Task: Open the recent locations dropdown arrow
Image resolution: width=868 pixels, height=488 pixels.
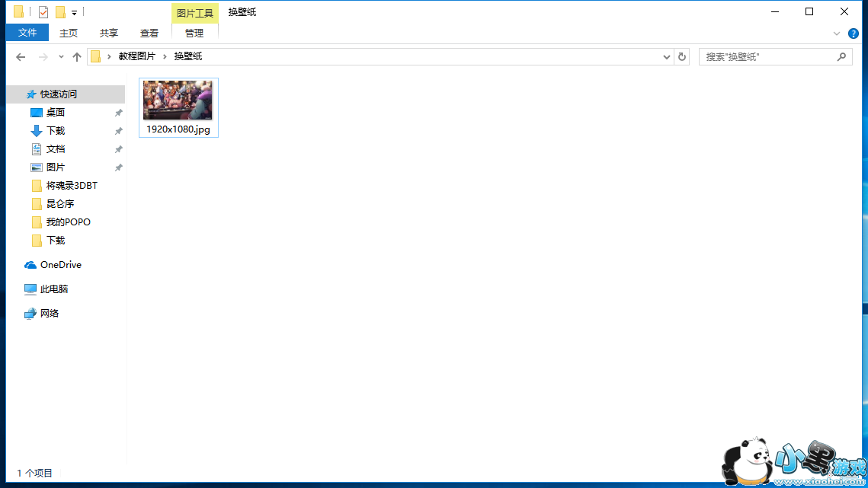Action: (61, 56)
